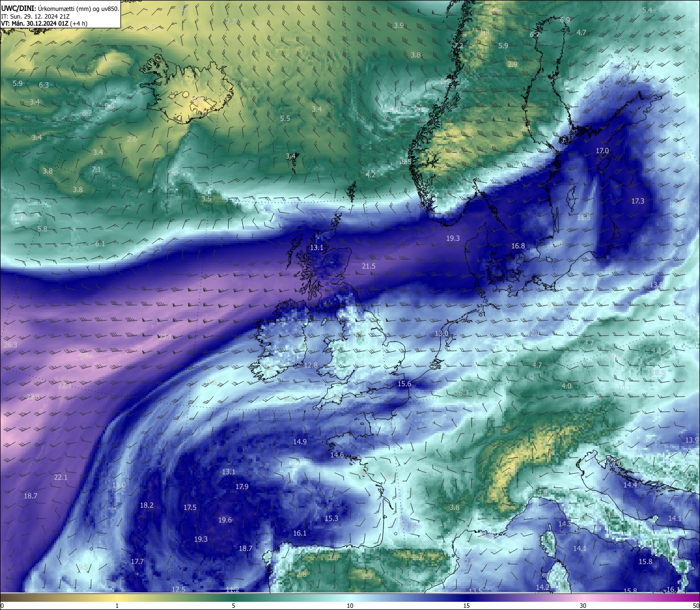Click the 17.5 value on the map
This screenshot has width=700, height=610.
pyautogui.click(x=190, y=508)
